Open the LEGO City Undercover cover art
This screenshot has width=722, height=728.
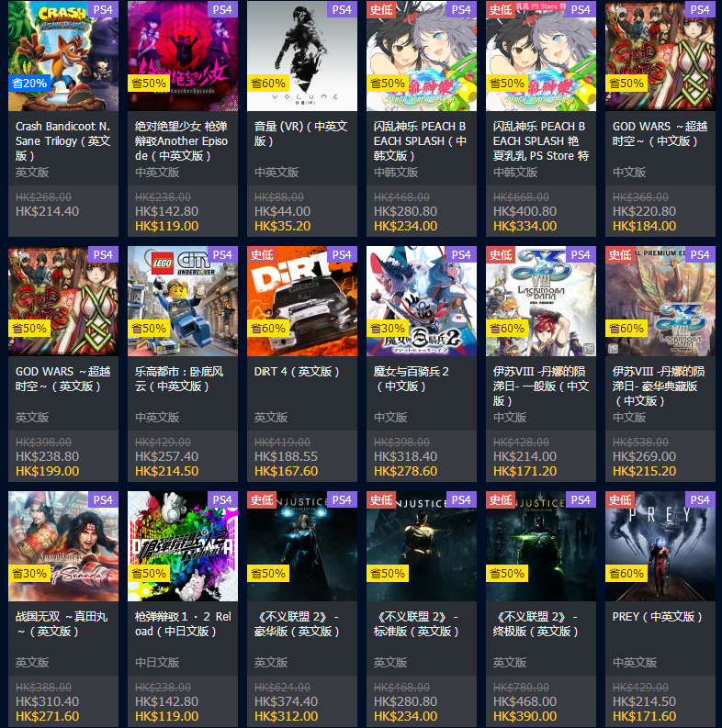pyautogui.click(x=183, y=301)
